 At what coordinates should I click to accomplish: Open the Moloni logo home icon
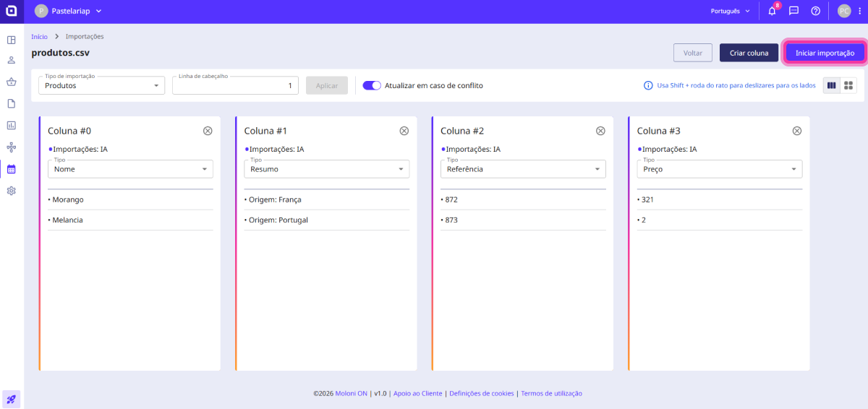(x=12, y=11)
